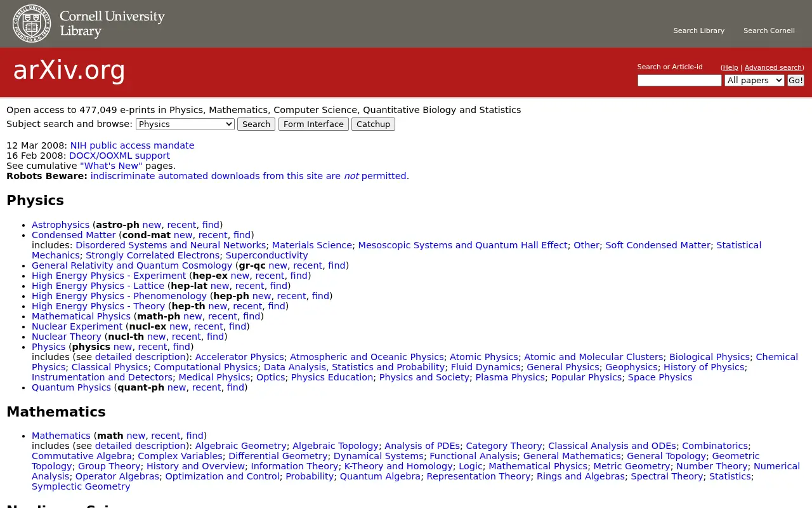
Task: Open Disordered Systems and Neural Networks
Action: (x=171, y=245)
